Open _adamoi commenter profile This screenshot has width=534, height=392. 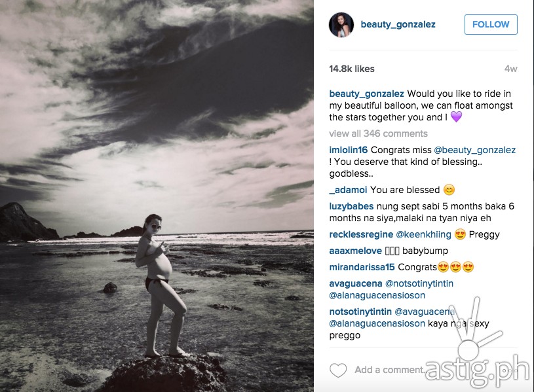coord(348,190)
